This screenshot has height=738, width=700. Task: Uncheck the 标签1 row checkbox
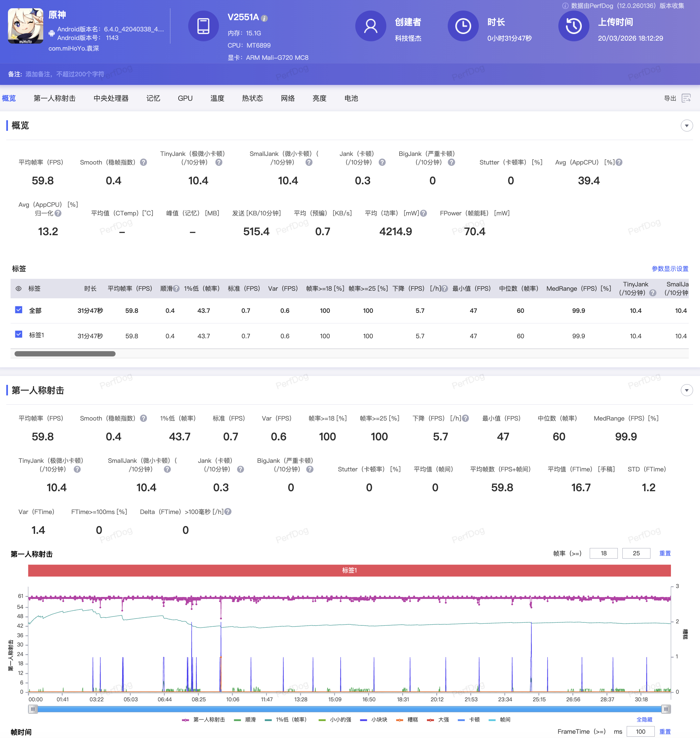(19, 334)
